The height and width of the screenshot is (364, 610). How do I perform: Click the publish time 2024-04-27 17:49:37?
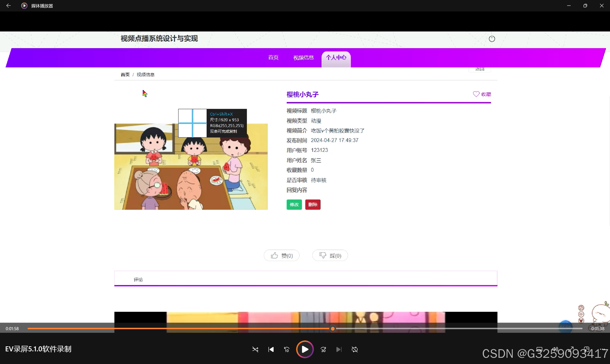(x=334, y=140)
